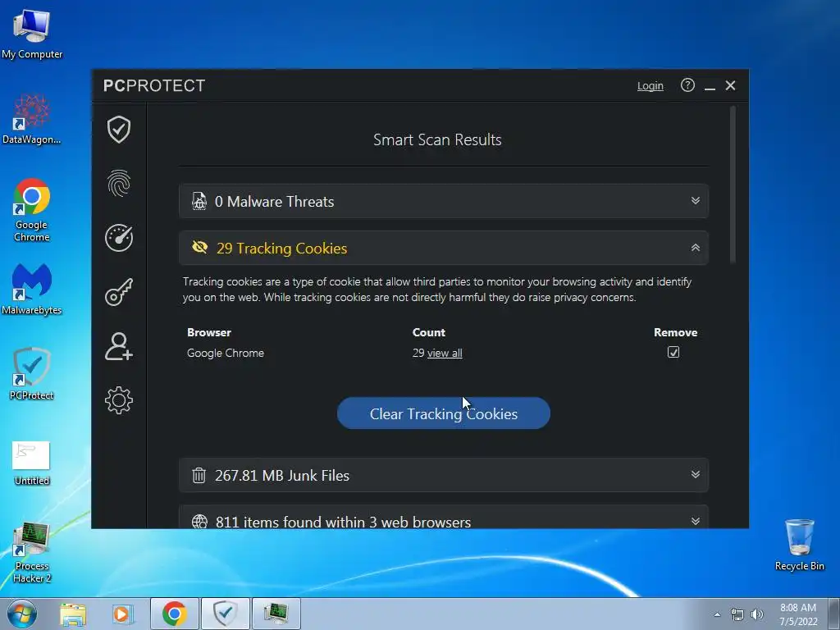Select the Process Hacker 2 desktop shortcut
840x630 pixels.
tap(32, 553)
